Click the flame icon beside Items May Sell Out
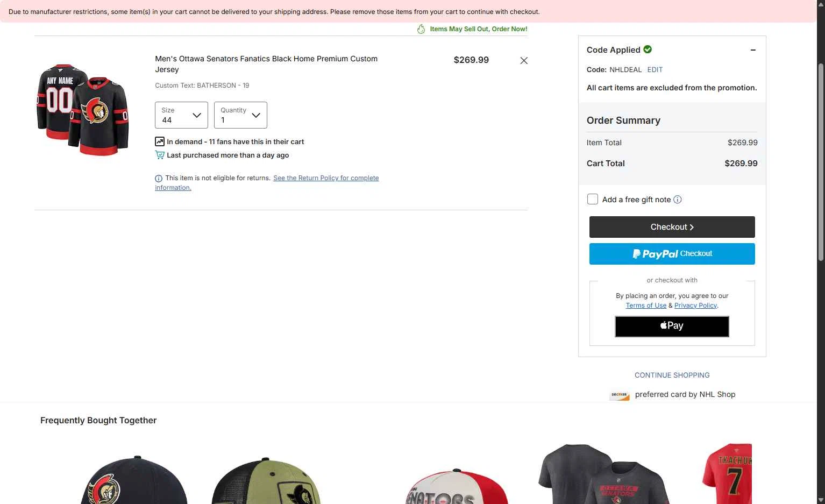 421,29
